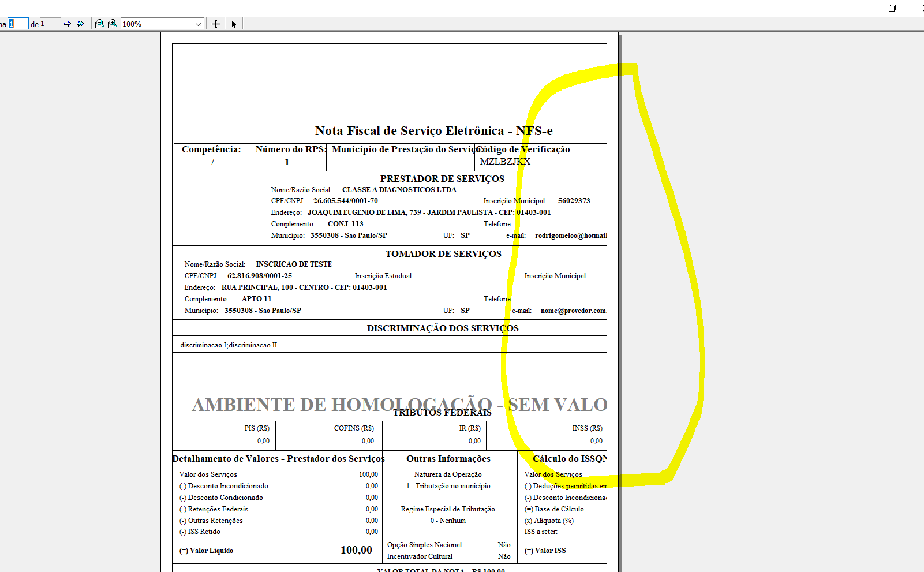Click complement 'CONJ 113'
The width and height of the screenshot is (924, 572).
(346, 224)
